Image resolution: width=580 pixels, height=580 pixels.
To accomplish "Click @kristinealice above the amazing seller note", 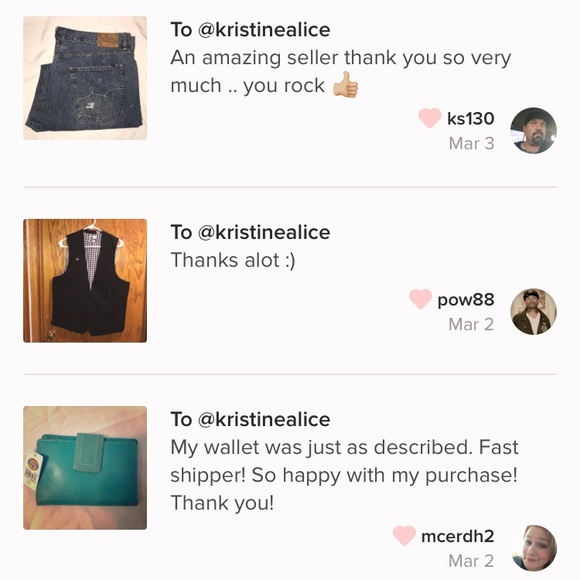I will pos(264,30).
